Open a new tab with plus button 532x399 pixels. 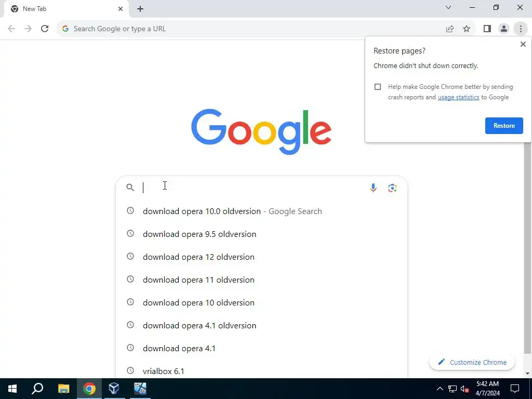pos(140,9)
